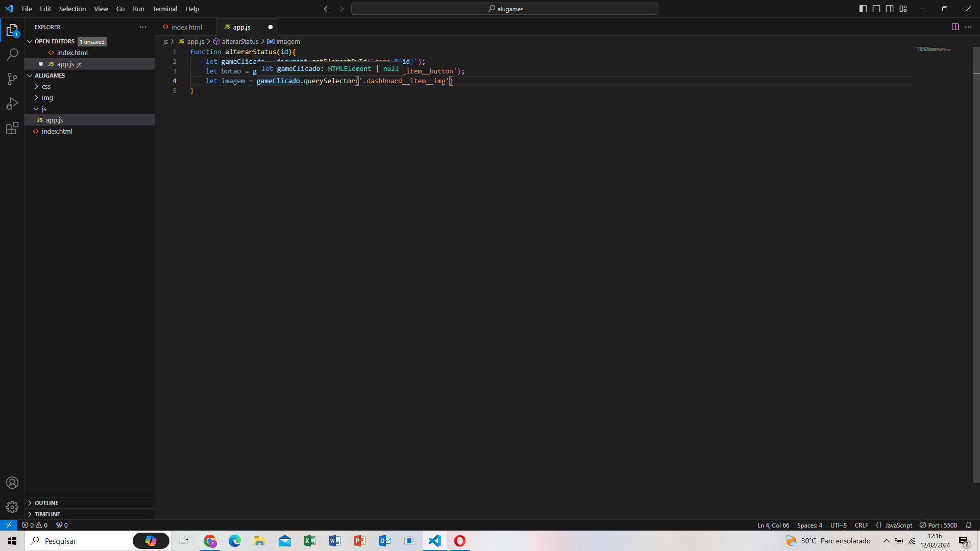Open the Help menu
This screenshot has width=980, height=551.
click(192, 9)
